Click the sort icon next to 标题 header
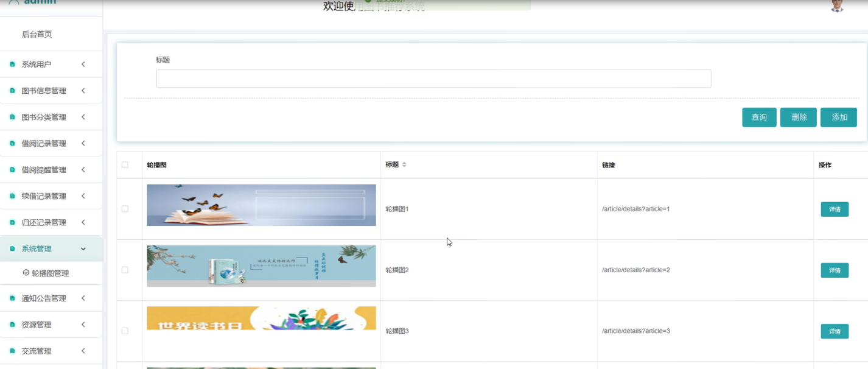 404,165
